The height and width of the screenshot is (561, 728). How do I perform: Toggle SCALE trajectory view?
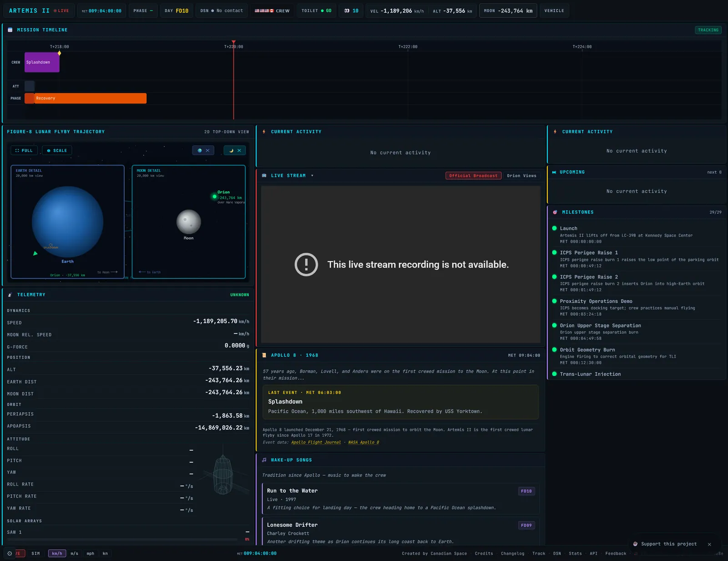tap(57, 151)
